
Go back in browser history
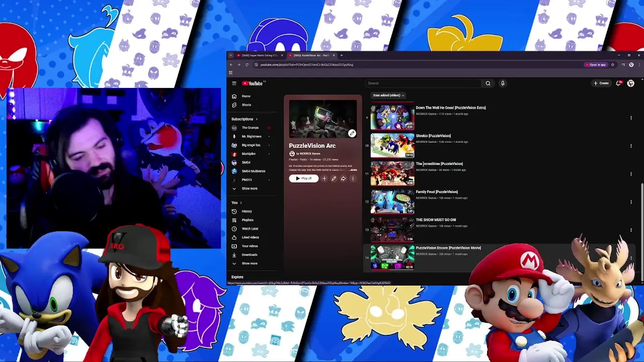click(231, 65)
